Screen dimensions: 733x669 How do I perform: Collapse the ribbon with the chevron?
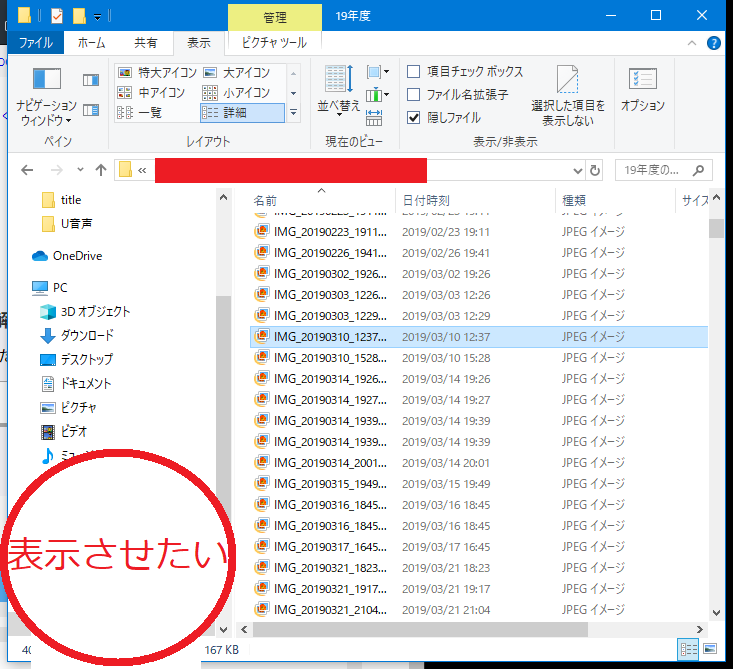point(693,43)
